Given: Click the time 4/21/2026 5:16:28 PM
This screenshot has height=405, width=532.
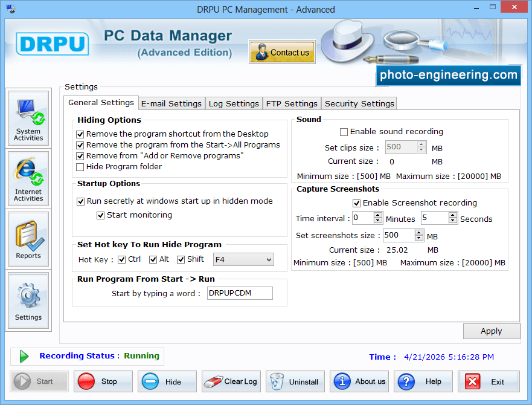Looking at the screenshot, I should pyautogui.click(x=449, y=357).
